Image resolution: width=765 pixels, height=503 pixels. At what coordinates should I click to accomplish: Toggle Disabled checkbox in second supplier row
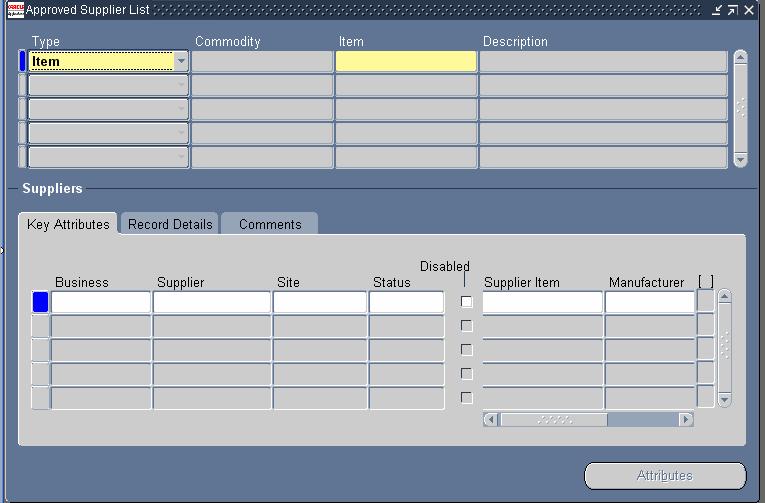tap(466, 326)
